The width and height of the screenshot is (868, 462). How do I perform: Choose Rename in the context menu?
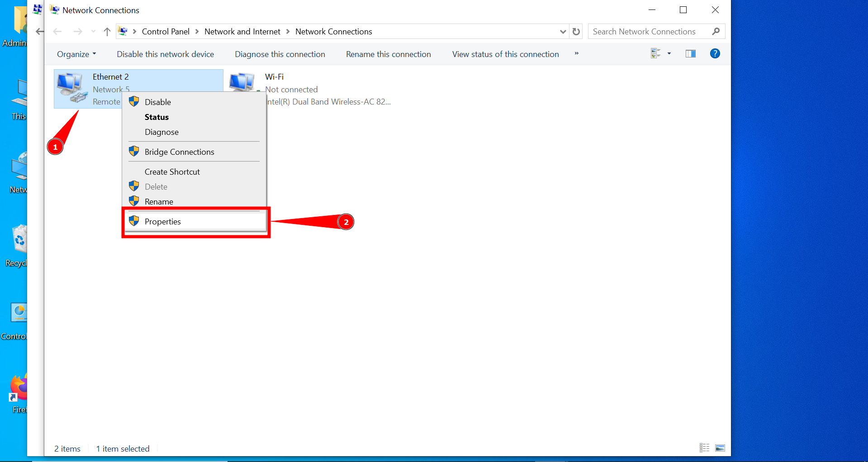pos(194,202)
